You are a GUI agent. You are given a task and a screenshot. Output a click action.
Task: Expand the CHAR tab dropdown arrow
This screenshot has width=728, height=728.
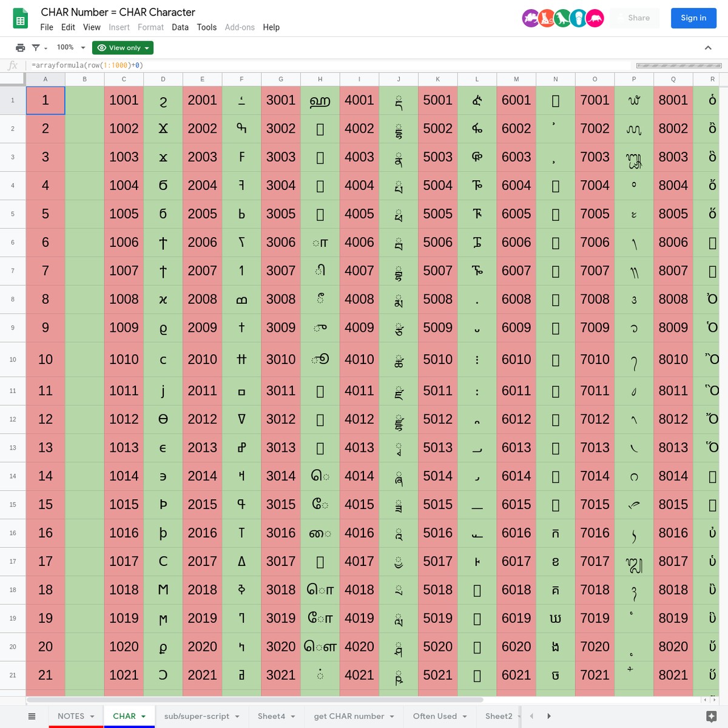[144, 716]
